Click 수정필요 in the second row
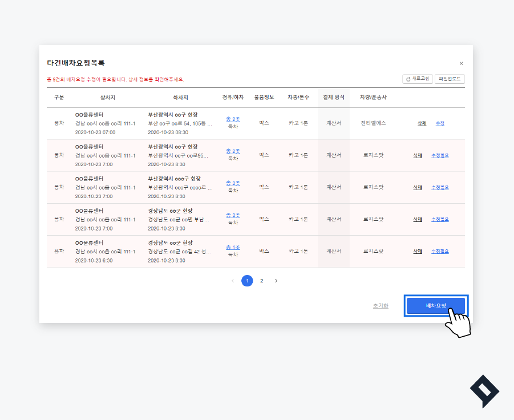The image size is (514, 420). coord(440,155)
